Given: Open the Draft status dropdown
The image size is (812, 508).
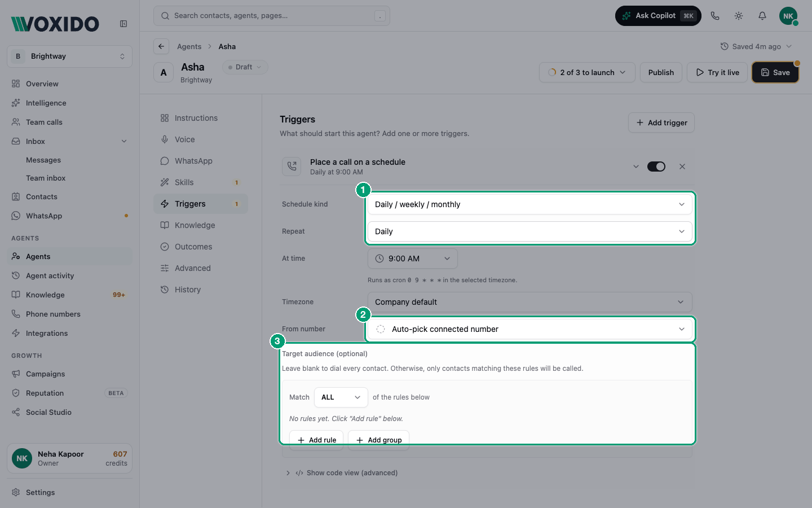Looking at the screenshot, I should point(245,67).
